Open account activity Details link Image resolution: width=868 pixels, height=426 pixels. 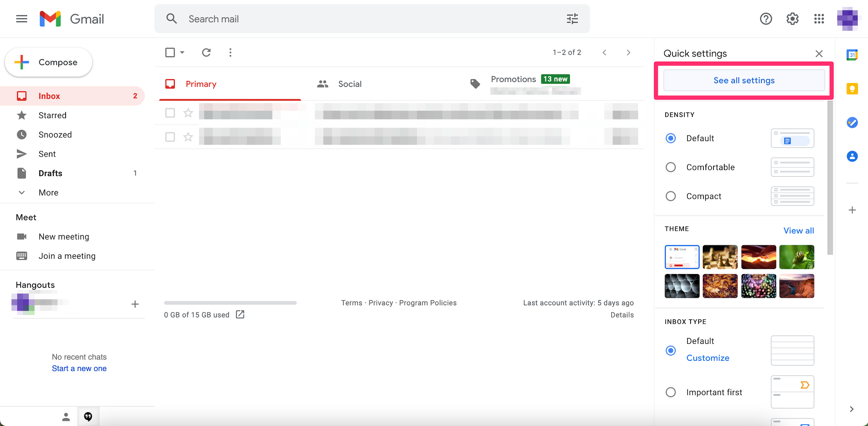click(622, 315)
